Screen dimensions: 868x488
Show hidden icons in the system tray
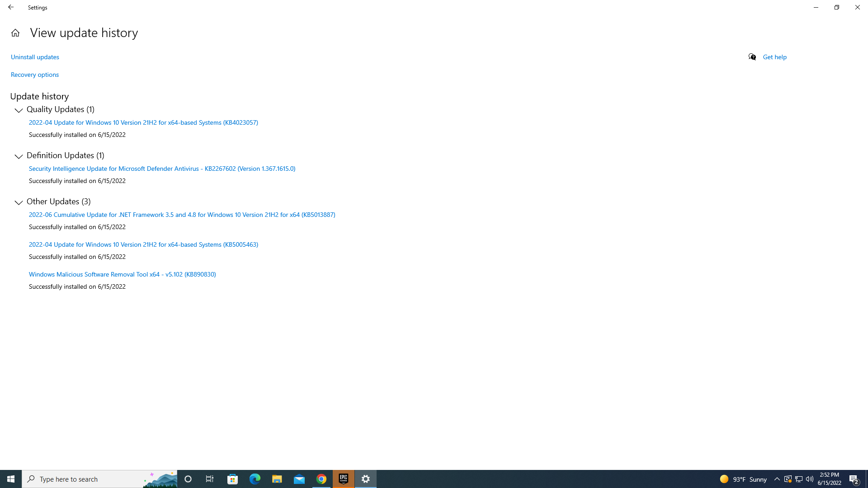[777, 479]
